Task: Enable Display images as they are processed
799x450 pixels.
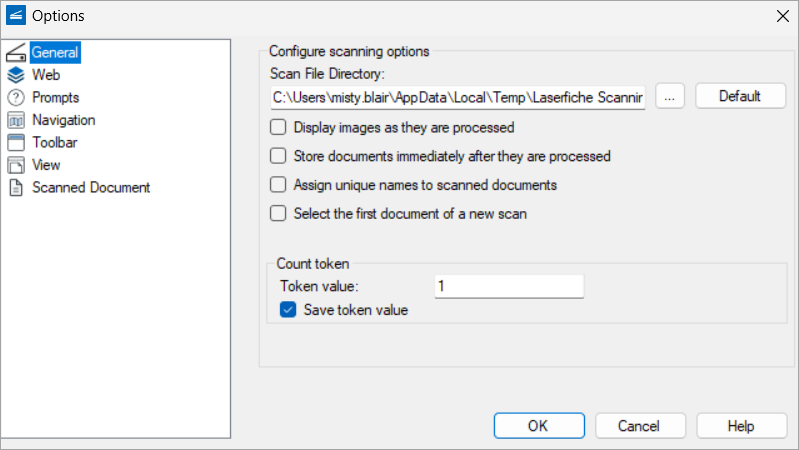Action: [x=278, y=127]
